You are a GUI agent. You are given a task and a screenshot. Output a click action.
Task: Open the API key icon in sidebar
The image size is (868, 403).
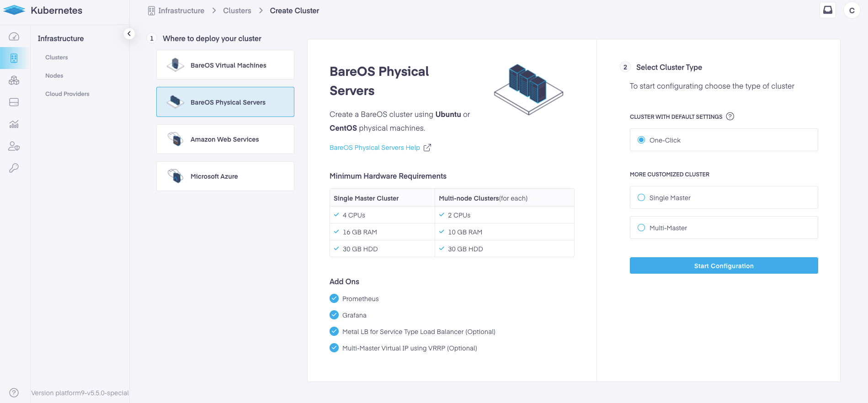14,168
